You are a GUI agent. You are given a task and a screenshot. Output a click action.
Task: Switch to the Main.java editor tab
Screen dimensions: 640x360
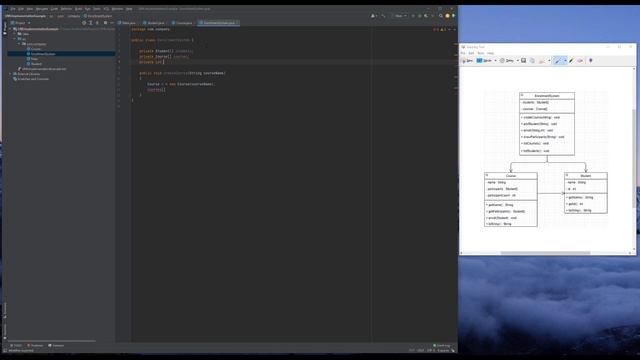(127, 23)
